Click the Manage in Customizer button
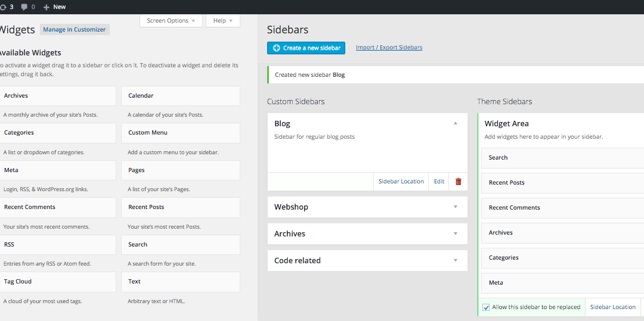The height and width of the screenshot is (321, 644). tap(75, 30)
